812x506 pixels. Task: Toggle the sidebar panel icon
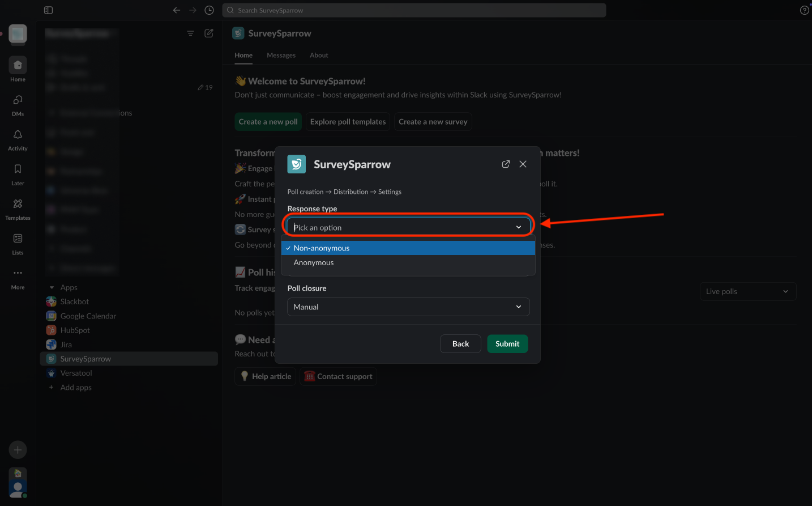[48, 10]
